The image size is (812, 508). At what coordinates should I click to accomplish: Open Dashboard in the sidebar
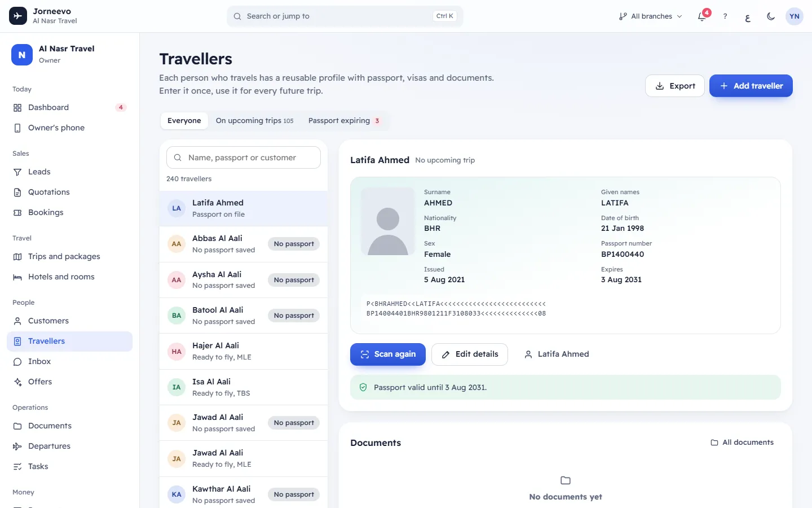click(70, 107)
